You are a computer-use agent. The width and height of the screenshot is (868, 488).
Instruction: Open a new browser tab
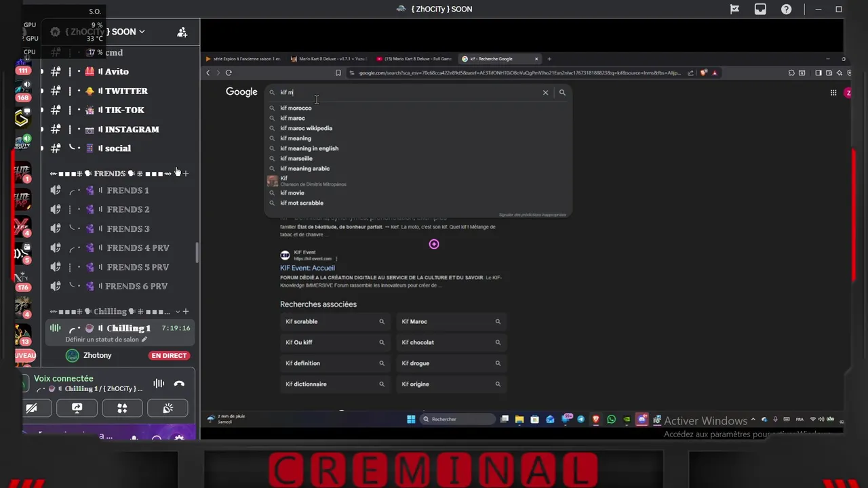tap(549, 59)
